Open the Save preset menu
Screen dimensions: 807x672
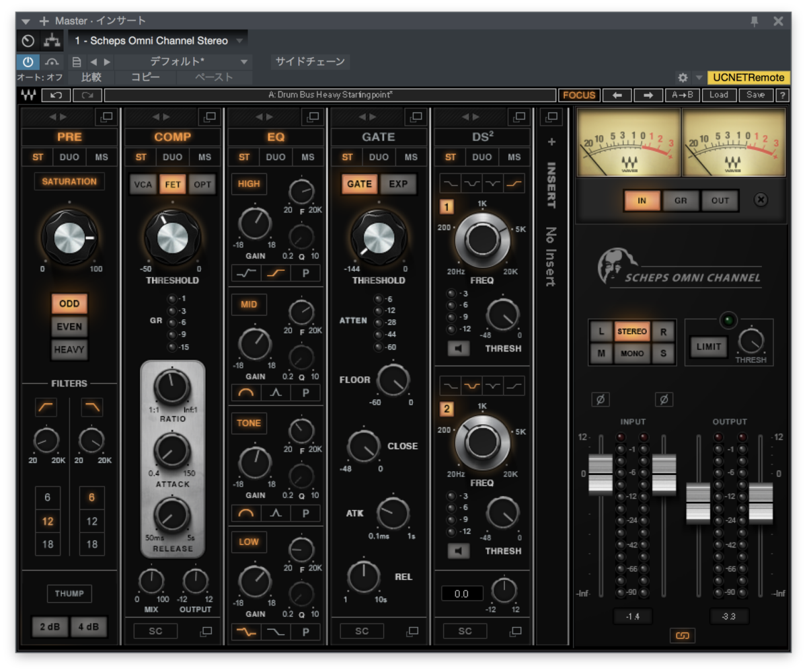pyautogui.click(x=755, y=95)
